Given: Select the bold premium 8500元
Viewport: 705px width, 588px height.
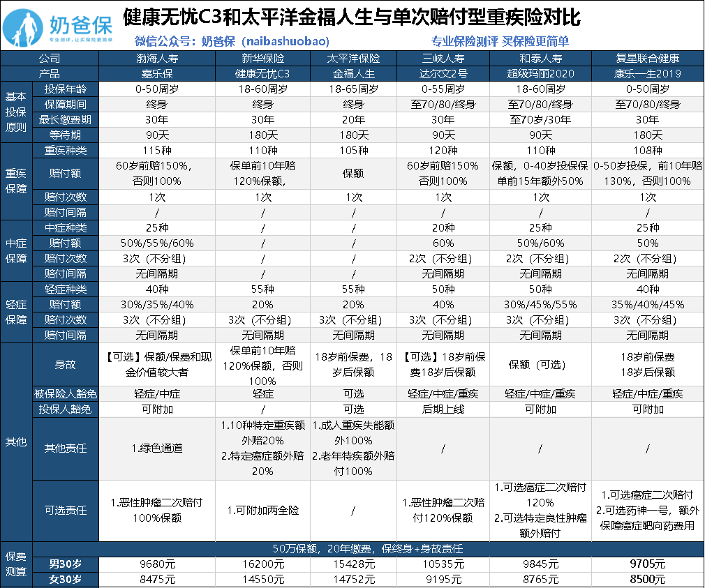Looking at the screenshot, I should [648, 580].
